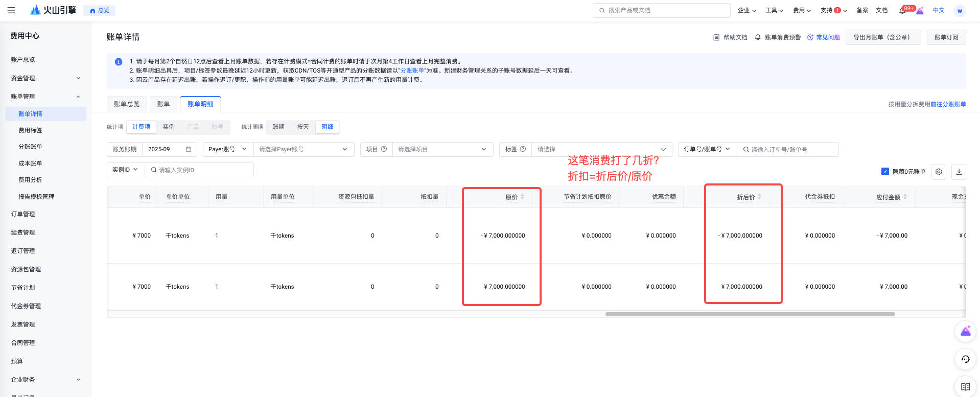This screenshot has height=397, width=980.
Task: Click the notification bell icon
Action: [x=902, y=10]
